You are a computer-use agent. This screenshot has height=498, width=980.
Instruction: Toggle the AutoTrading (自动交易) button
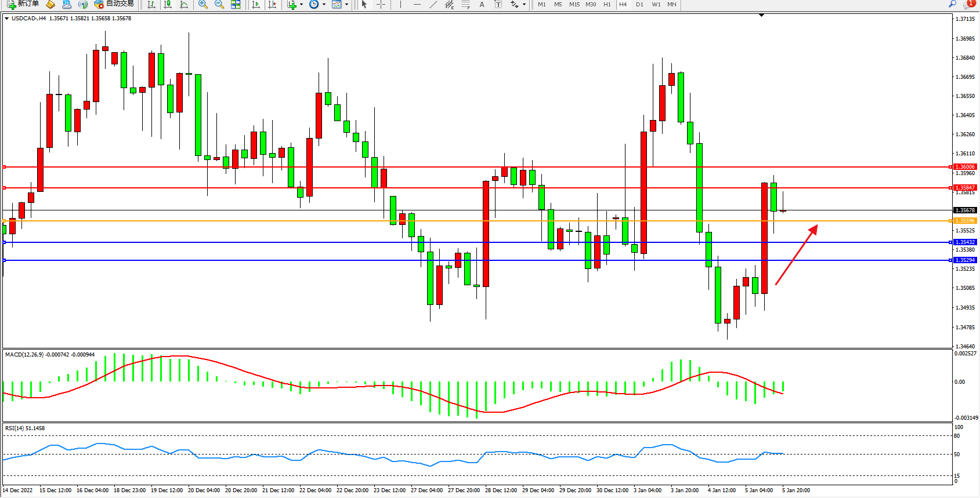[114, 4]
